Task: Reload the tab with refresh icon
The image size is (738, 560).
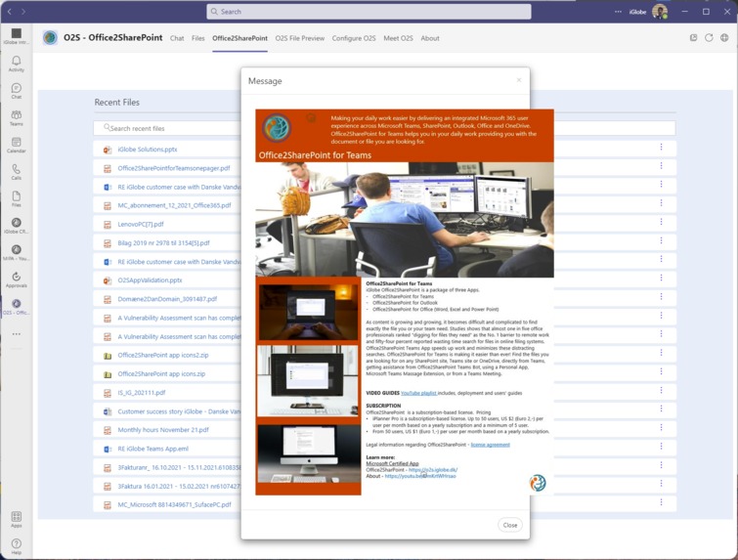Action: pyautogui.click(x=709, y=38)
